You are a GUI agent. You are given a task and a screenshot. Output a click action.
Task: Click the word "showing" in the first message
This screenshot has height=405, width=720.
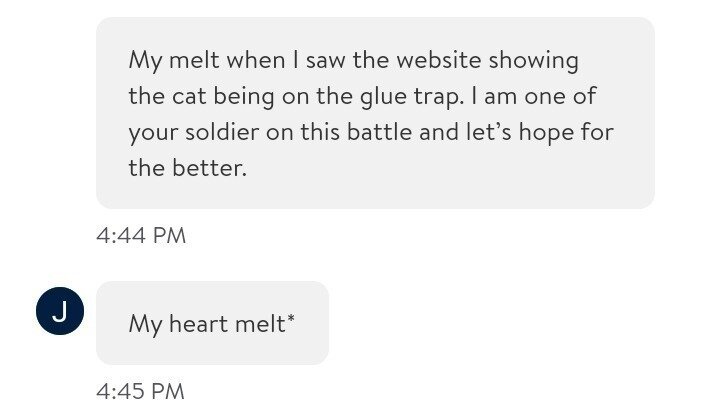tap(544, 60)
